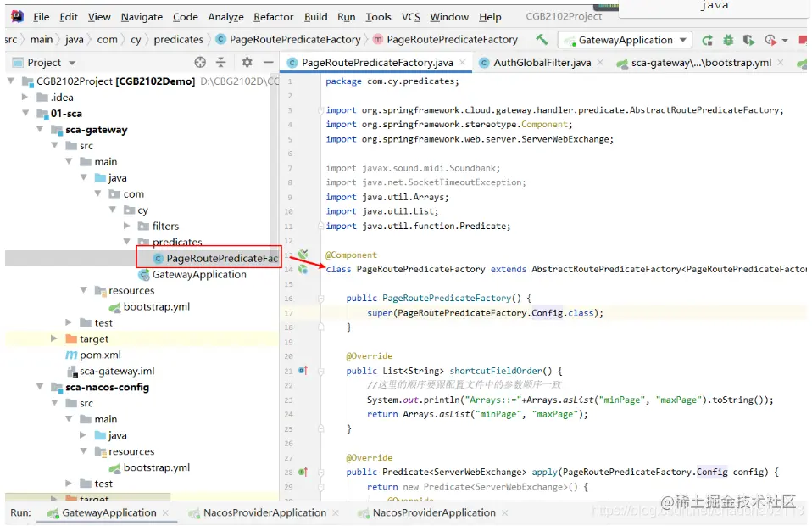Click the Config reference in super call

[x=547, y=312]
